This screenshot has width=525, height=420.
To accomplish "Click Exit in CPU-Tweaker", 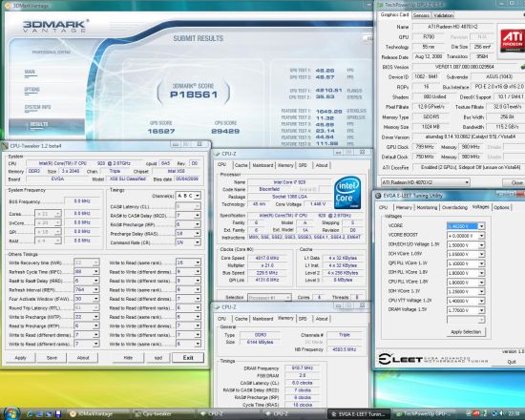I will point(188,358).
